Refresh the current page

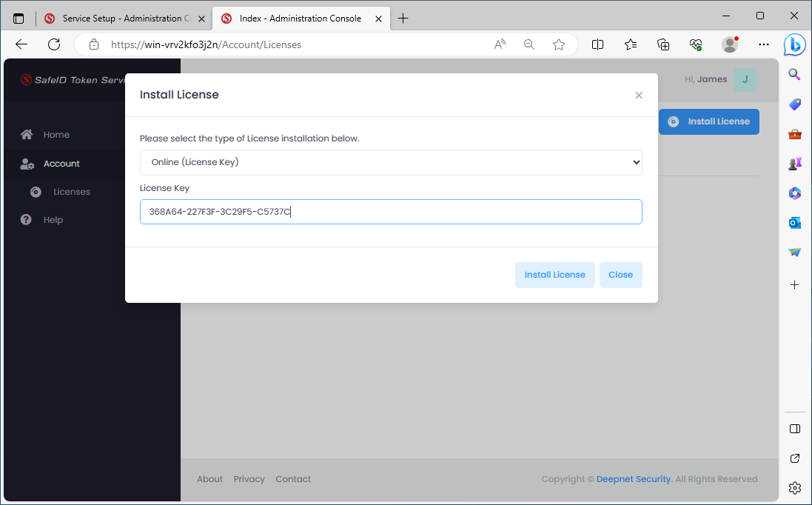(54, 44)
